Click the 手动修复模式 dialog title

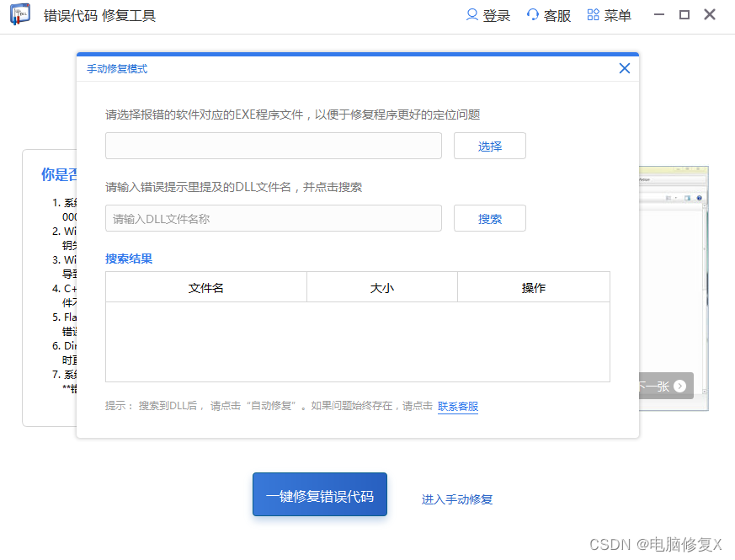[x=117, y=69]
